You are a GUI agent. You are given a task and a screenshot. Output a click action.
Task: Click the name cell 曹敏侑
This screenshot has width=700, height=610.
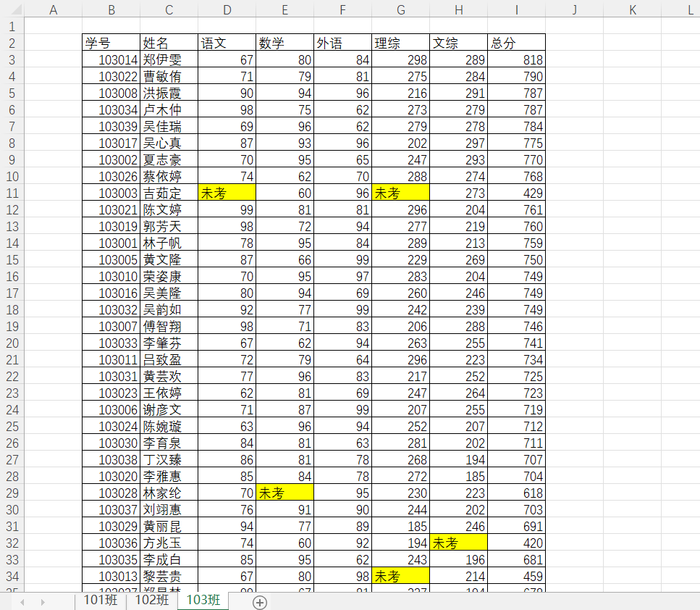click(x=169, y=76)
